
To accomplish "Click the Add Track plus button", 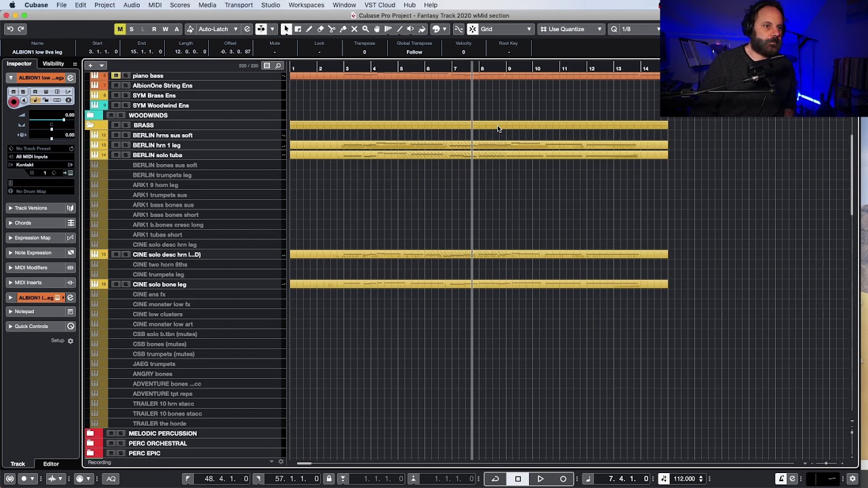I will [x=90, y=66].
